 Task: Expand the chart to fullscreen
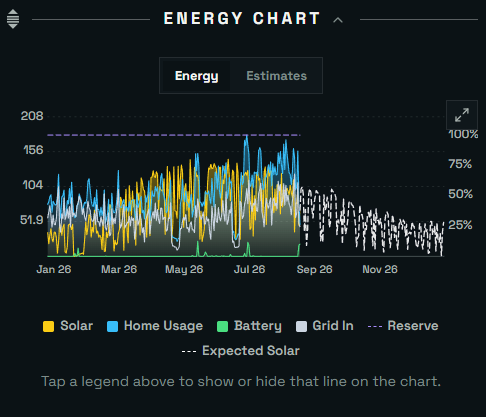462,115
